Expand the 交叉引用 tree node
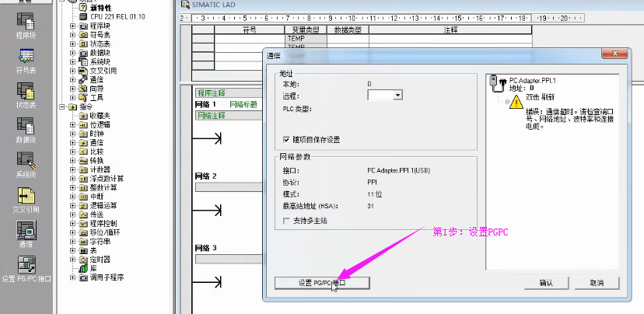The width and height of the screenshot is (644, 314). [x=72, y=71]
